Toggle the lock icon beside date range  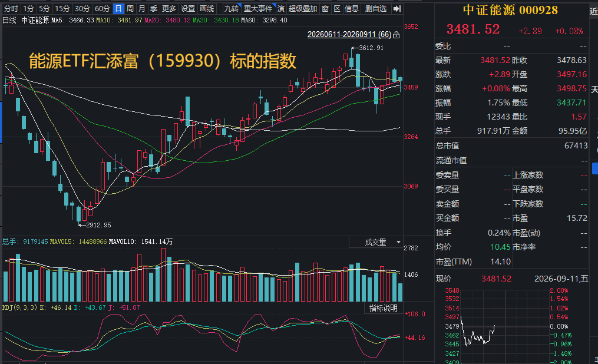[x=397, y=35]
